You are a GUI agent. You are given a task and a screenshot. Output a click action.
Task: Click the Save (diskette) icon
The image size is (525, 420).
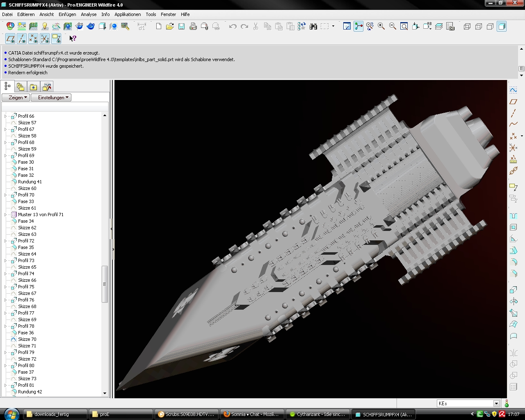pos(181,27)
